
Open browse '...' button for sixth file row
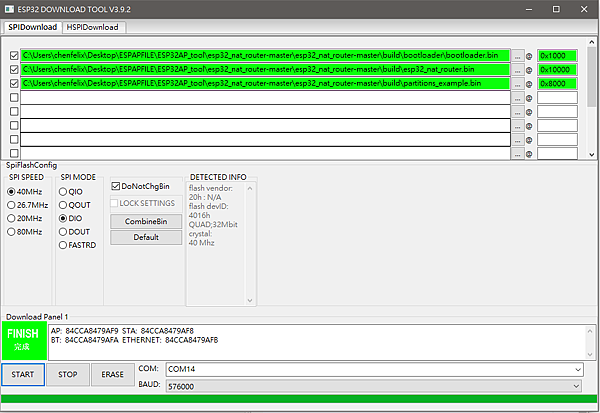pyautogui.click(x=517, y=126)
